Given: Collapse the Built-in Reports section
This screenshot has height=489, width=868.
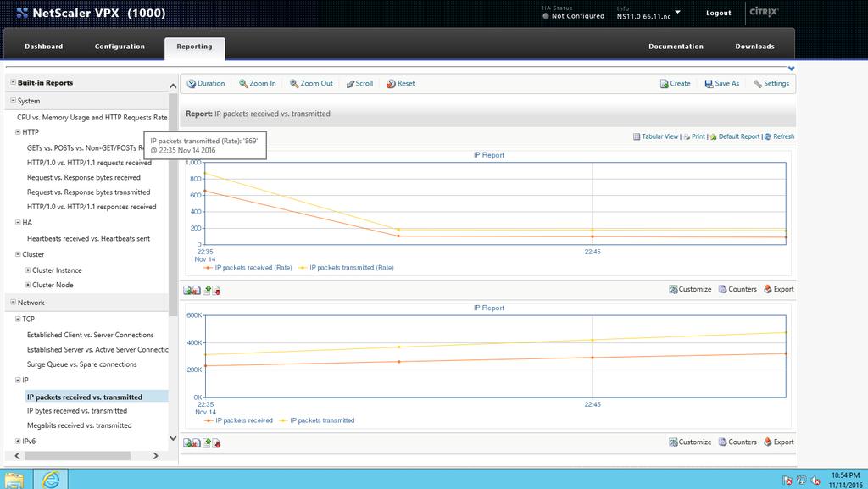Looking at the screenshot, I should pyautogui.click(x=13, y=82).
